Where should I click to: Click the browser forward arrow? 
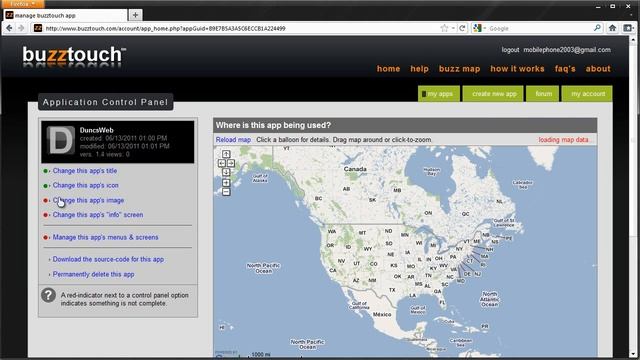pos(21,28)
